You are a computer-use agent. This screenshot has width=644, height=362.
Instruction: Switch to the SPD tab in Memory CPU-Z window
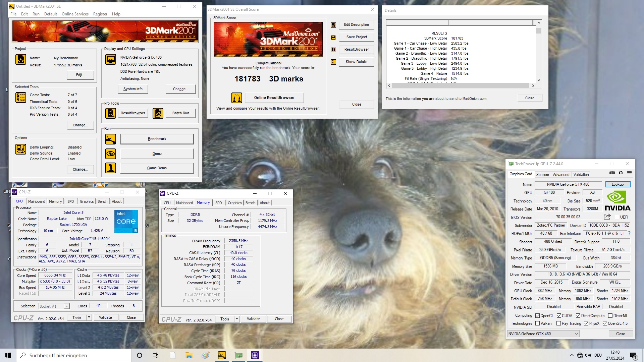click(x=219, y=203)
